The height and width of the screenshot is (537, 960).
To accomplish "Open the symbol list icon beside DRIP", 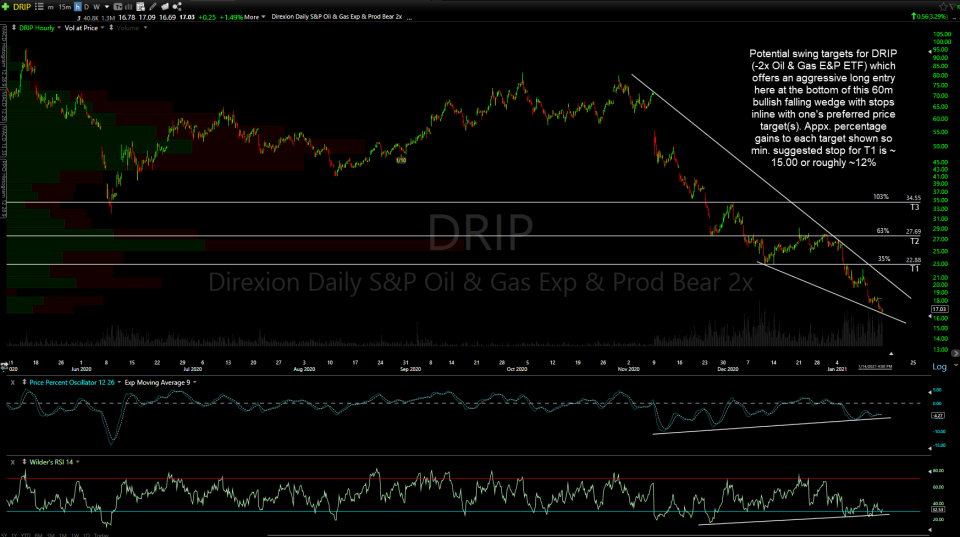I will pyautogui.click(x=39, y=5).
